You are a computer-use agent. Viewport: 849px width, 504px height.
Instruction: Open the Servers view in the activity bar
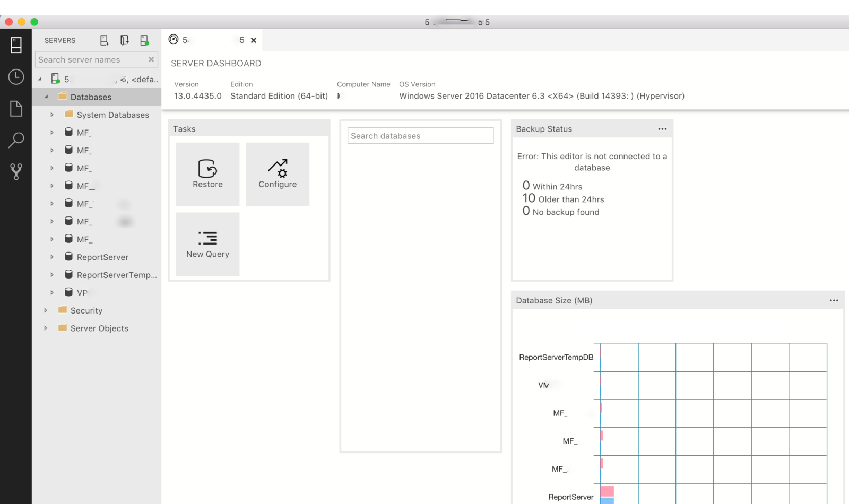tap(16, 45)
